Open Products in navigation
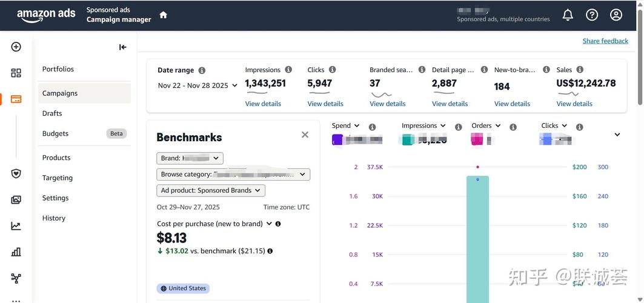The width and height of the screenshot is (644, 303). click(x=56, y=158)
